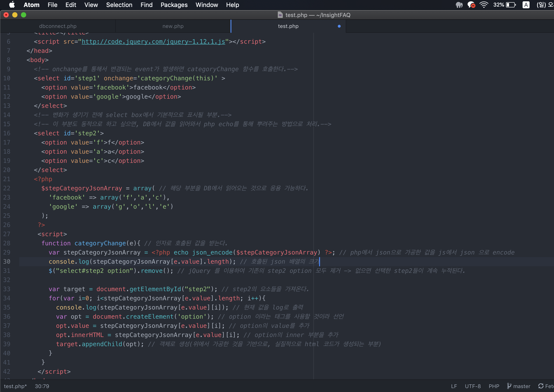Click the 30:79 cursor position indicator

pyautogui.click(x=42, y=386)
